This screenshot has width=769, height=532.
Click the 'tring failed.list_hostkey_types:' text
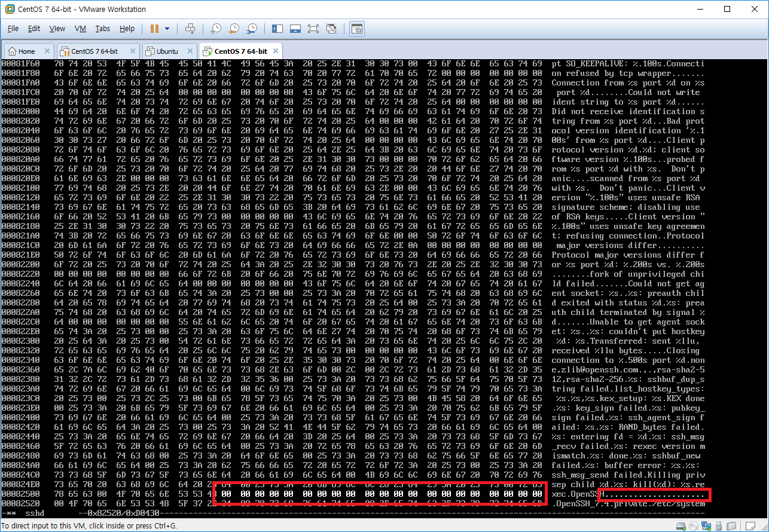[628, 389]
